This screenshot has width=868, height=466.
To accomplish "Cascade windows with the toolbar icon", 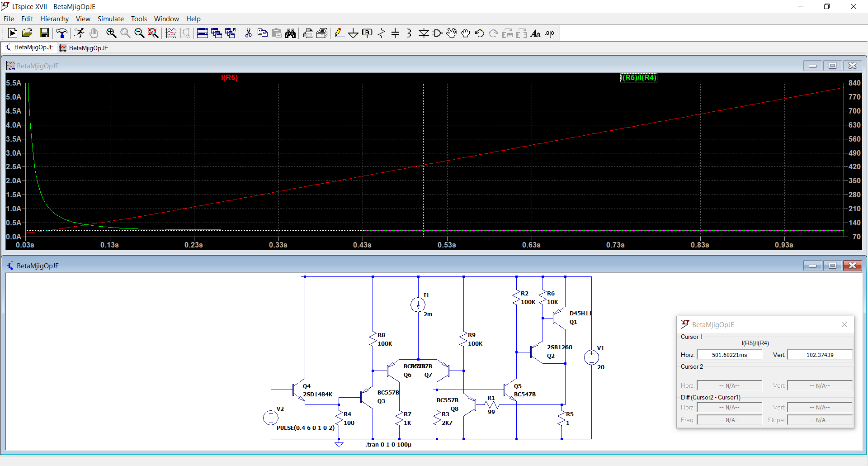I will 217,33.
